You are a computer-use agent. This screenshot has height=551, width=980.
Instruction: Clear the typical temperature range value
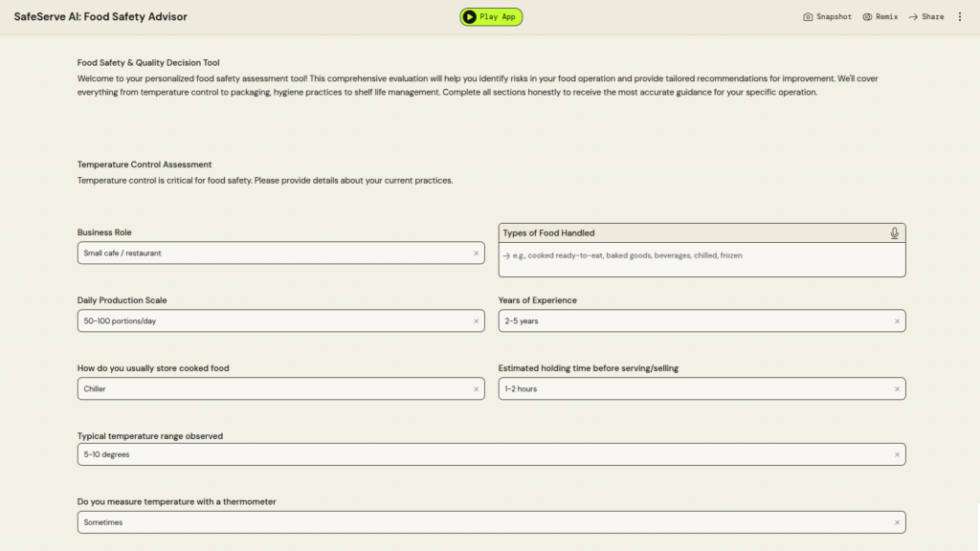(x=897, y=454)
